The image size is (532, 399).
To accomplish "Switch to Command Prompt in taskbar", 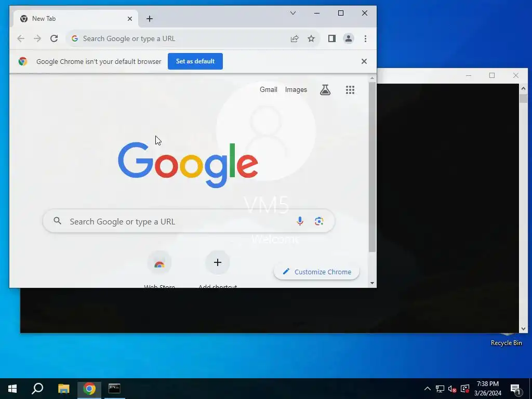I will (x=114, y=389).
